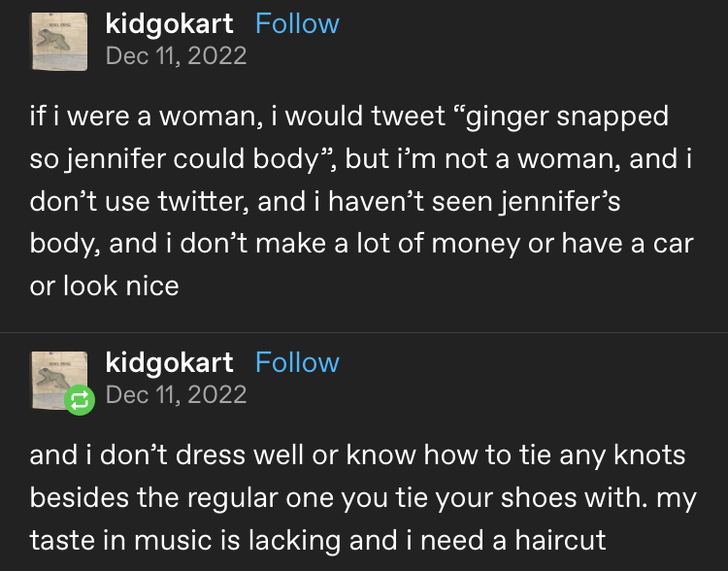Open the second post's Dec 11, 2022 timestamp

click(176, 394)
